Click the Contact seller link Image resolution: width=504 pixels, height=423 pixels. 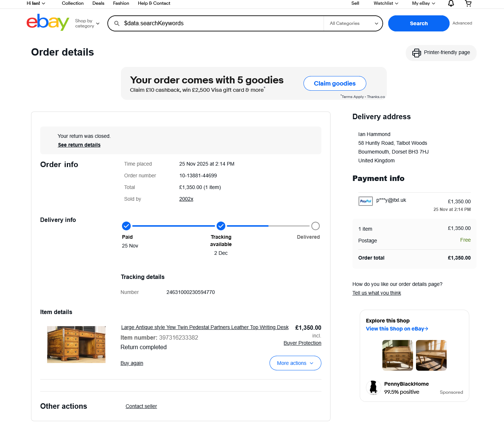[x=141, y=406]
